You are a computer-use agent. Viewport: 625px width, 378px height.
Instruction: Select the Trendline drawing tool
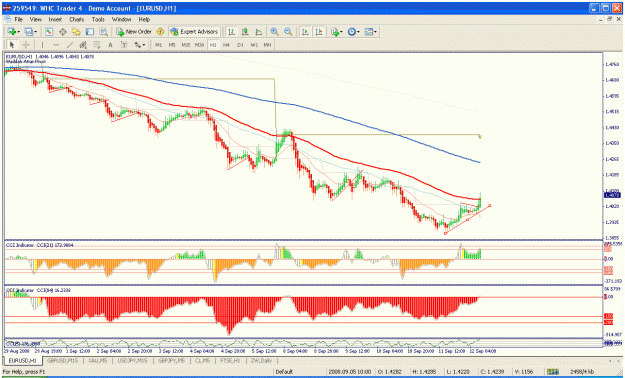[x=70, y=45]
